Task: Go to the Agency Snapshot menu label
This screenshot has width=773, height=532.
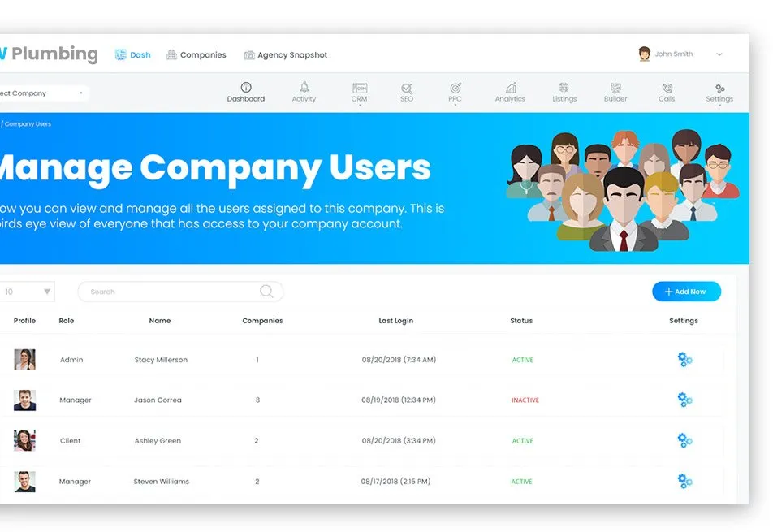Action: pyautogui.click(x=292, y=54)
